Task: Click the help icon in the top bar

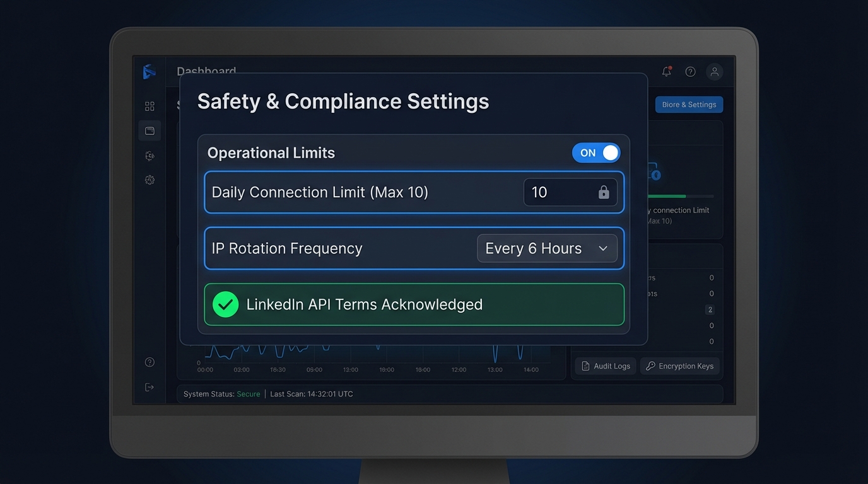Action: 690,72
